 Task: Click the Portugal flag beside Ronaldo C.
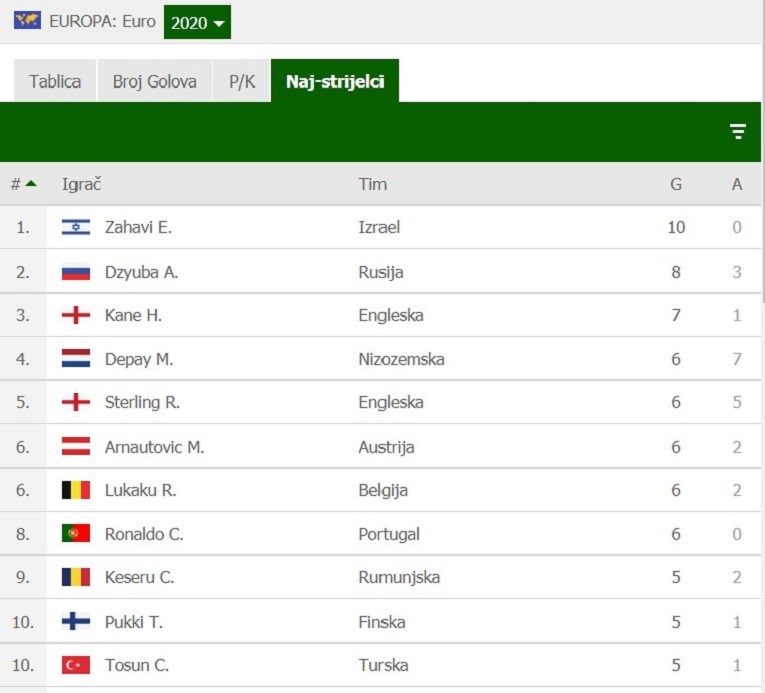(x=76, y=533)
